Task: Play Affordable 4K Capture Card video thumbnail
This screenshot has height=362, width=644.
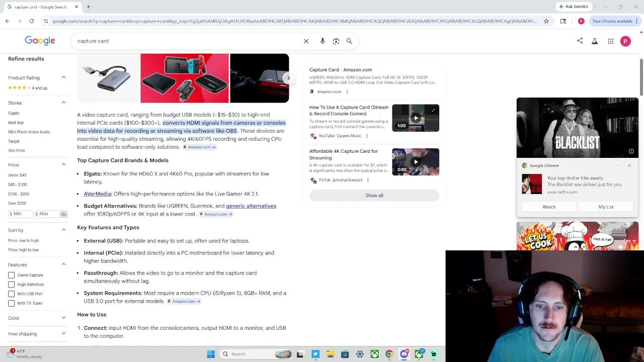Action: click(416, 162)
